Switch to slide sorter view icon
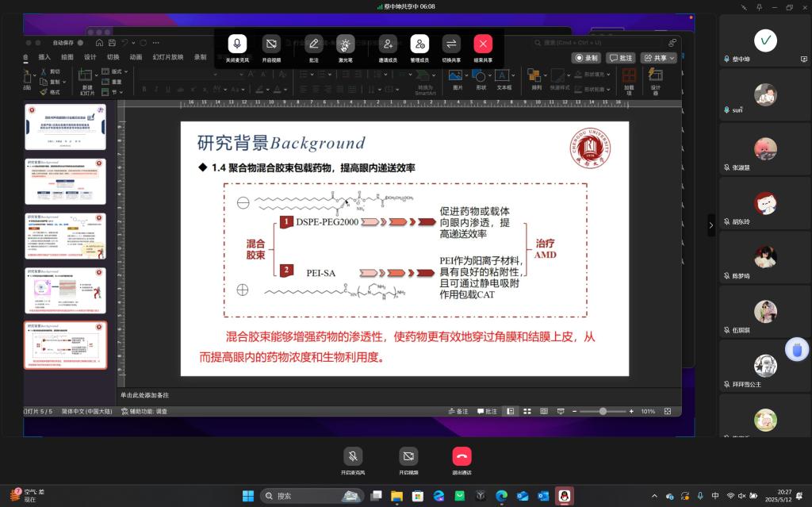 tap(527, 411)
